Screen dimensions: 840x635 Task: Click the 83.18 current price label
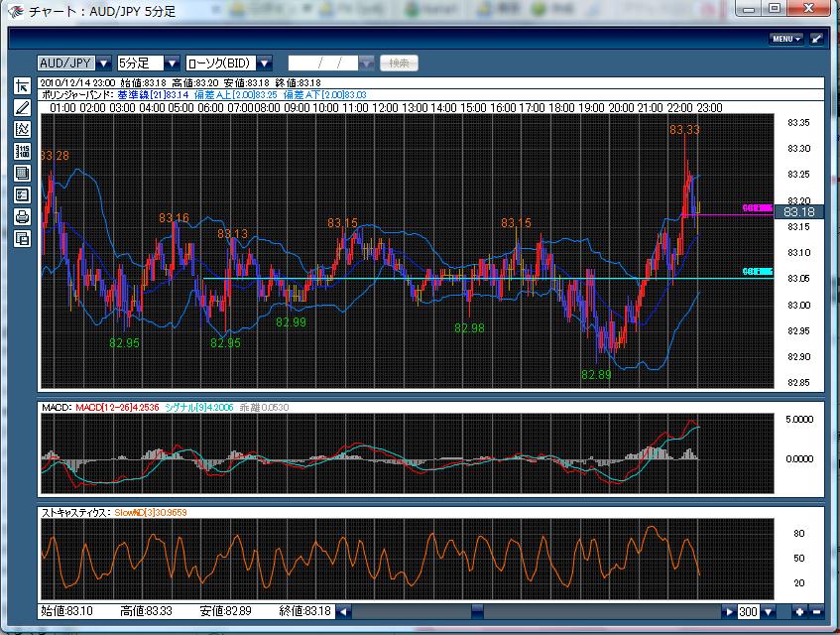pyautogui.click(x=798, y=211)
